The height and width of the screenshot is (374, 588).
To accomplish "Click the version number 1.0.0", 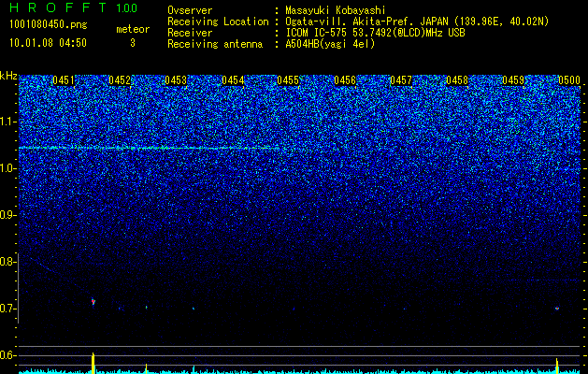I will coord(127,7).
